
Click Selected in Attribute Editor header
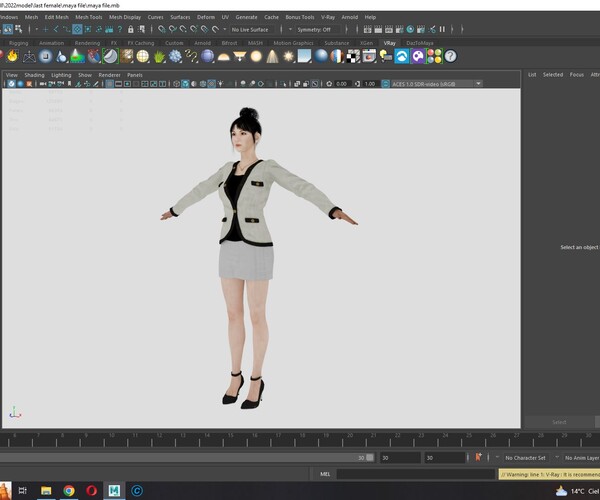pos(553,75)
